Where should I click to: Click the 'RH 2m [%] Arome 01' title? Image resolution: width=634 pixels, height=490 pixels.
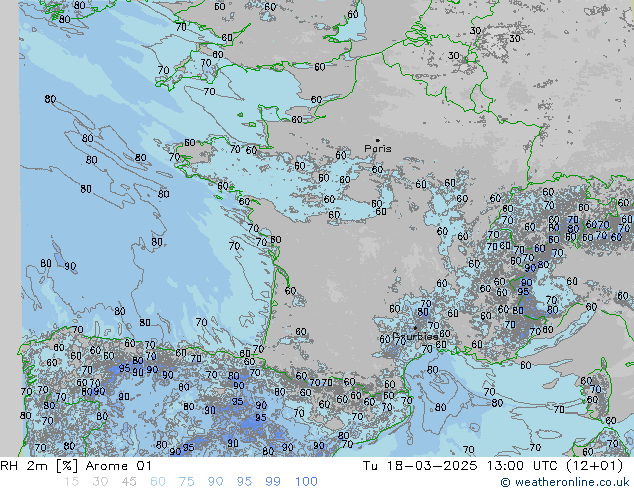pyautogui.click(x=76, y=466)
